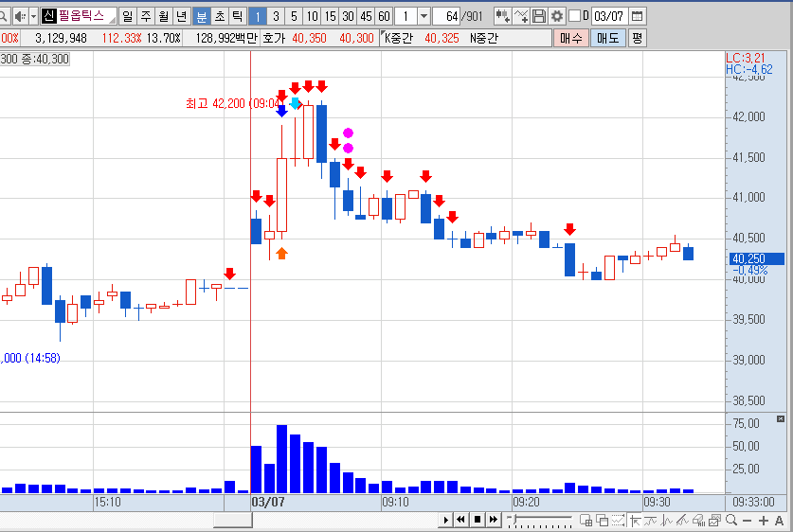
Task: Open the calendar date picker icon
Action: (x=638, y=16)
